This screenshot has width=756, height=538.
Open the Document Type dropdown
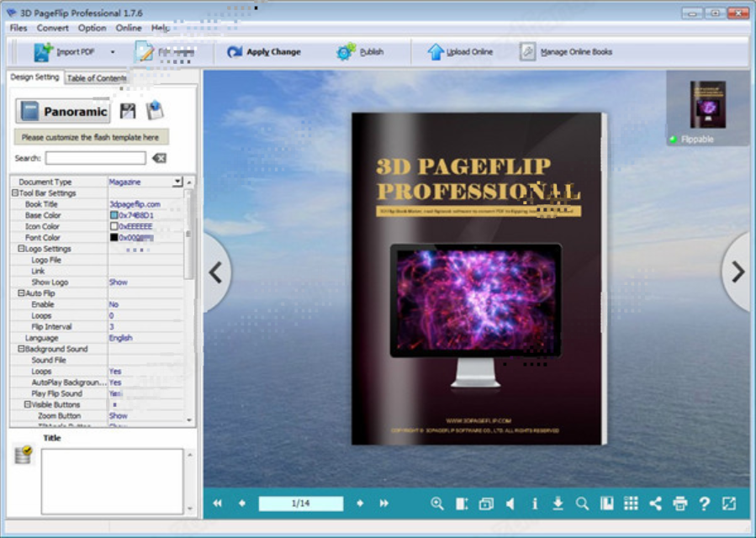click(x=177, y=182)
